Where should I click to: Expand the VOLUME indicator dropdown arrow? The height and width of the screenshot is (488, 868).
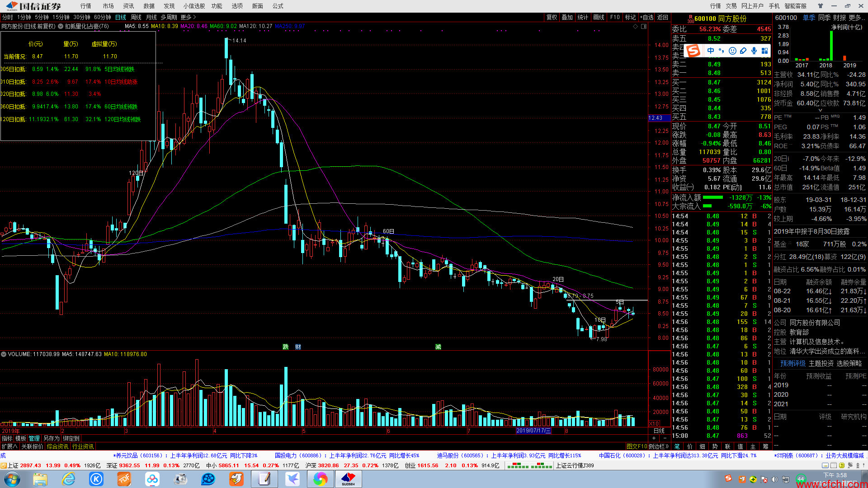pos(4,354)
